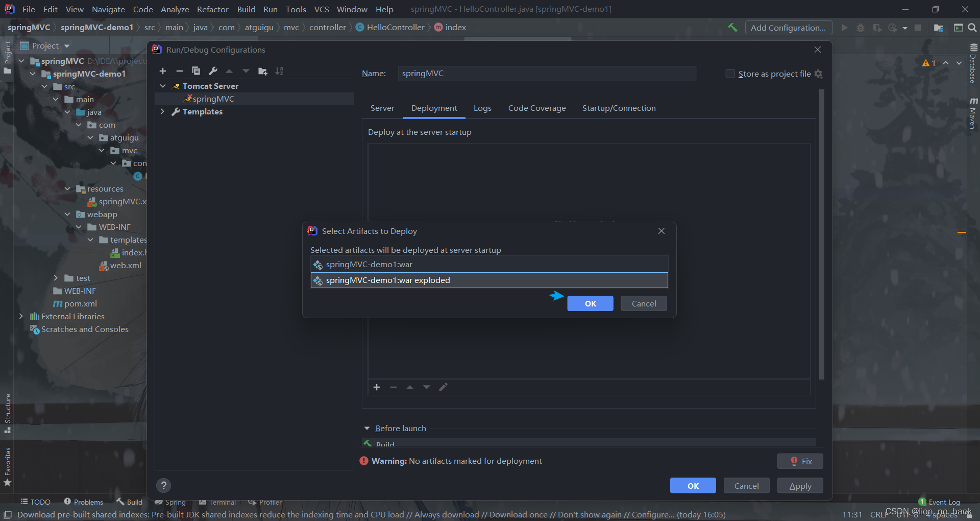Select springMVC-demo1:war exploded artifact

click(x=489, y=280)
